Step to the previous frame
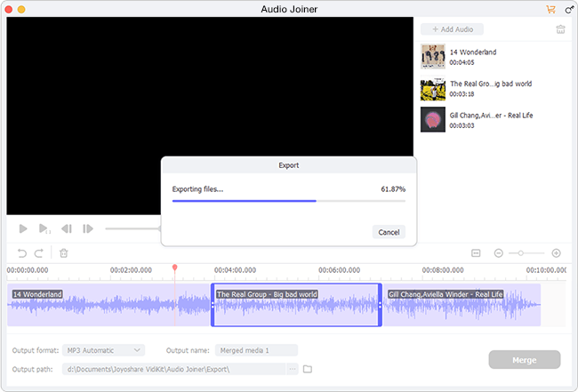Viewport: 578px width, 392px height. [x=67, y=228]
